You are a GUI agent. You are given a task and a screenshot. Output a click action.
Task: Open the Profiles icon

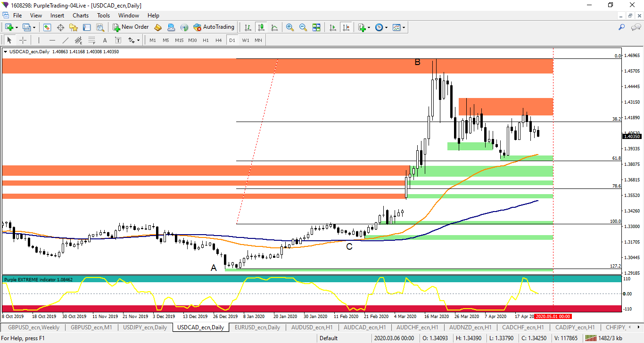[26, 27]
